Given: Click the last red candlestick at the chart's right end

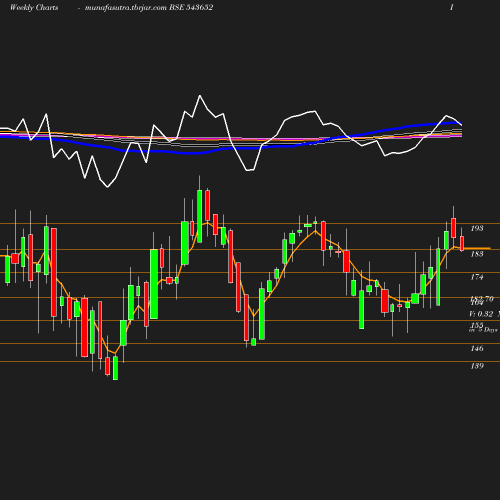Looking at the screenshot, I should coord(462,243).
